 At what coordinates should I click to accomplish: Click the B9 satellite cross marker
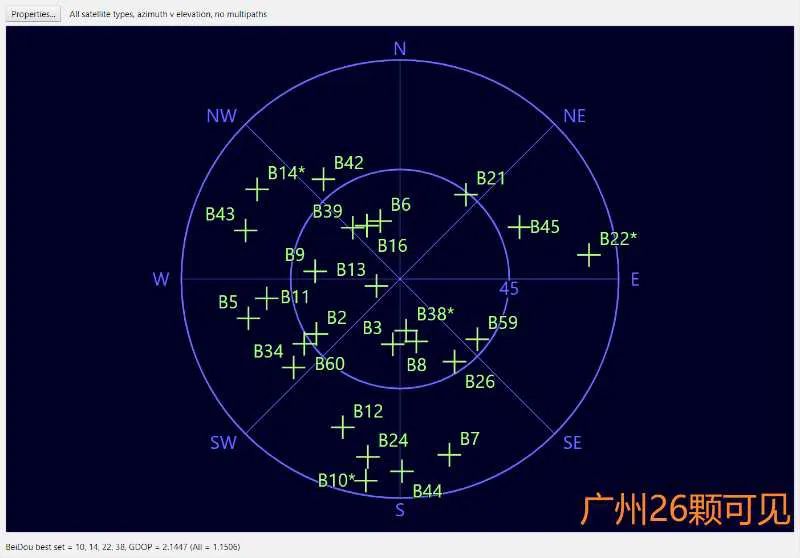(x=315, y=270)
